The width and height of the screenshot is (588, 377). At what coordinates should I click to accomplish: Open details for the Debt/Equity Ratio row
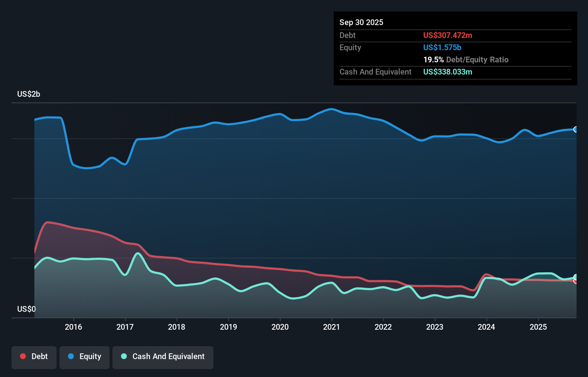click(466, 59)
